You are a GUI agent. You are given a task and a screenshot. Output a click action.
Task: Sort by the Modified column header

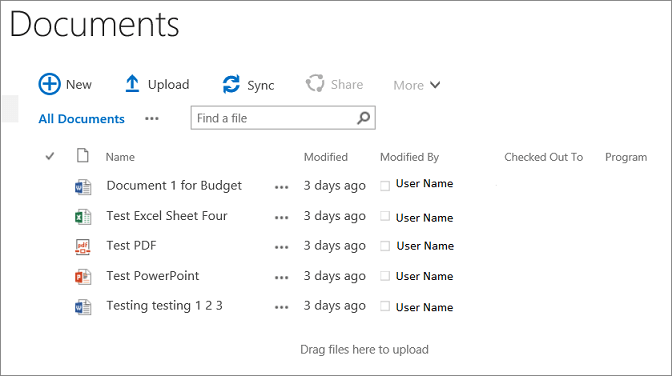(326, 157)
